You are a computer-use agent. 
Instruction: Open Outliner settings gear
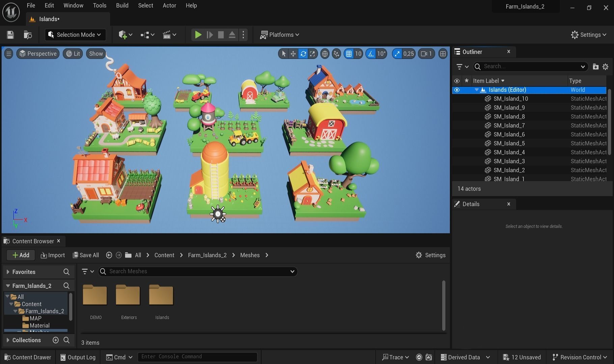[606, 67]
